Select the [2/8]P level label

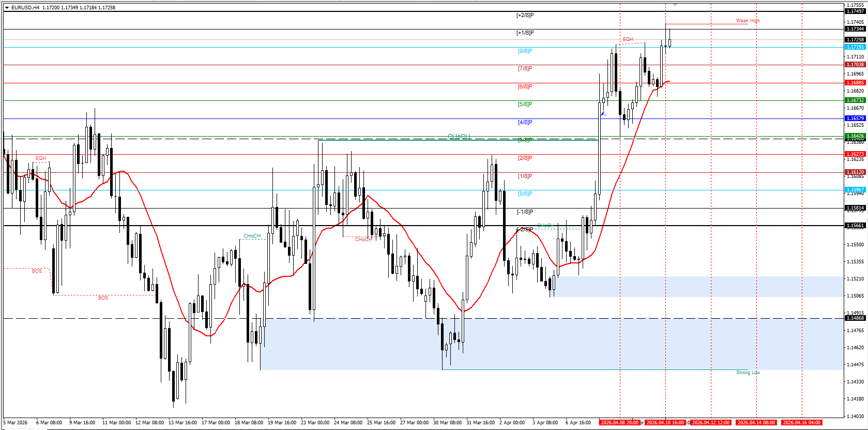(x=525, y=158)
